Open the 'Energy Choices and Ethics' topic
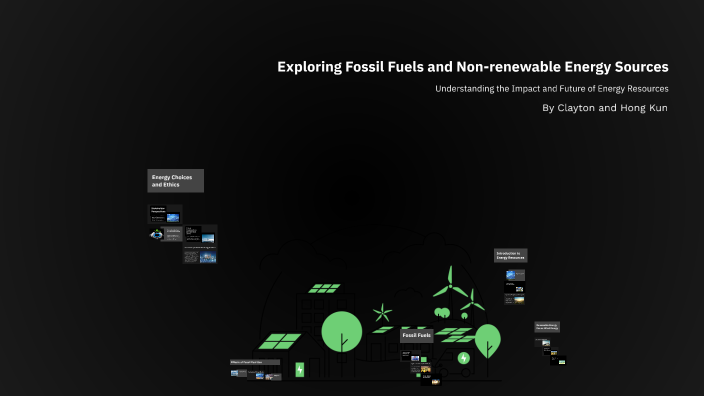Viewport: 704px width, 396px height. 176,181
